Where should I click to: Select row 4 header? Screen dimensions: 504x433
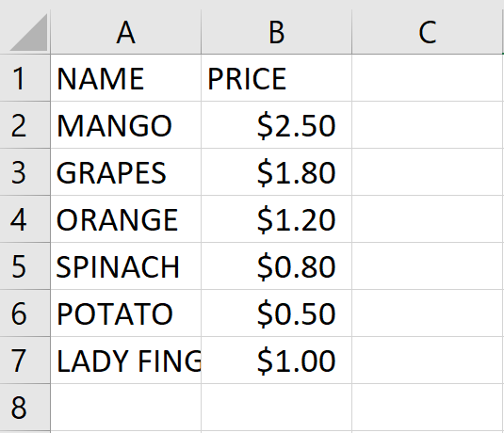pos(25,219)
